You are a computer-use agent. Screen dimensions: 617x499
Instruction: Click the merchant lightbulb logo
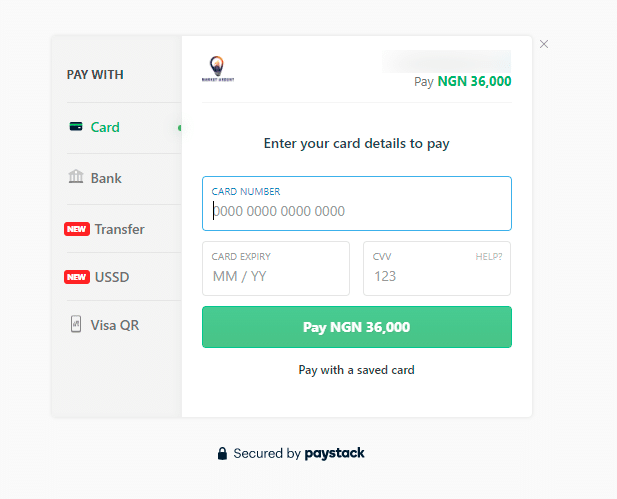pyautogui.click(x=218, y=68)
